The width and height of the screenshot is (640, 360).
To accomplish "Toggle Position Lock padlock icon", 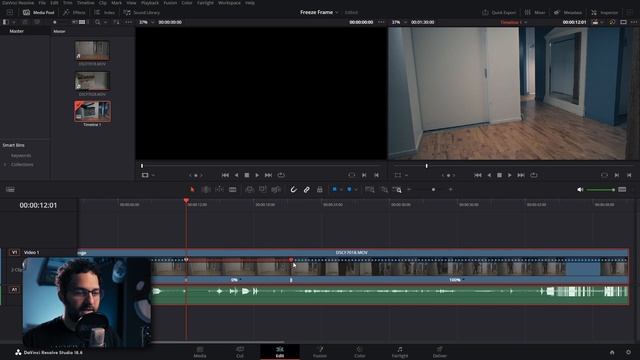I will 320,189.
